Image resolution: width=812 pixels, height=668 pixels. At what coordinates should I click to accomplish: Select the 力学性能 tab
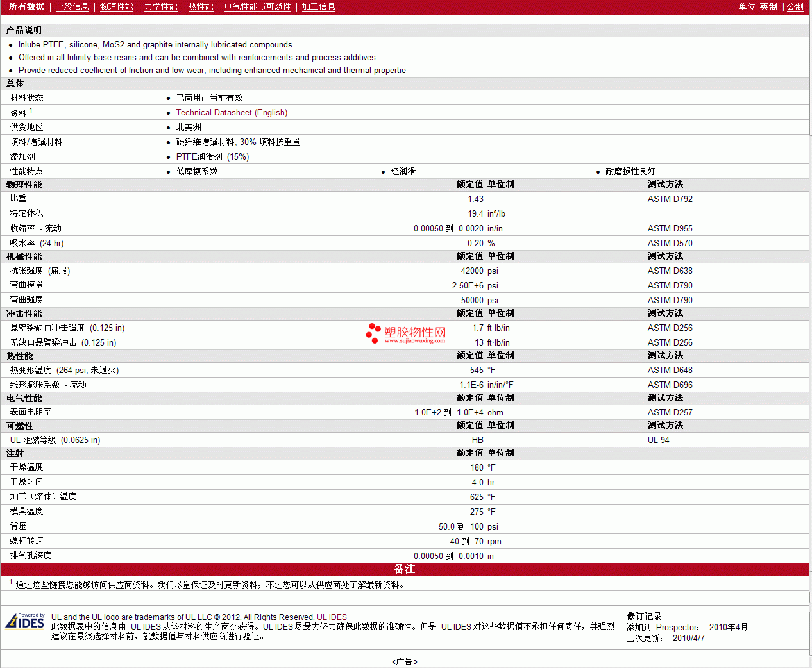click(160, 6)
